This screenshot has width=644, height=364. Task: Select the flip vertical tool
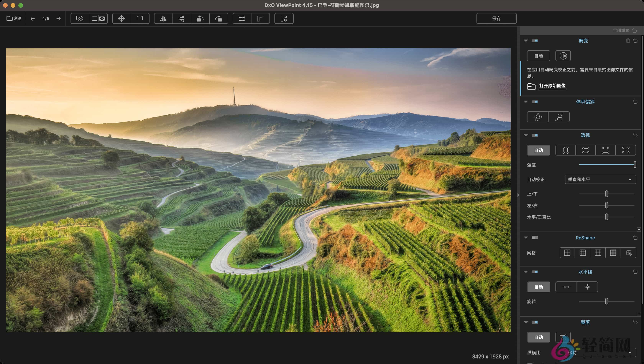[182, 18]
